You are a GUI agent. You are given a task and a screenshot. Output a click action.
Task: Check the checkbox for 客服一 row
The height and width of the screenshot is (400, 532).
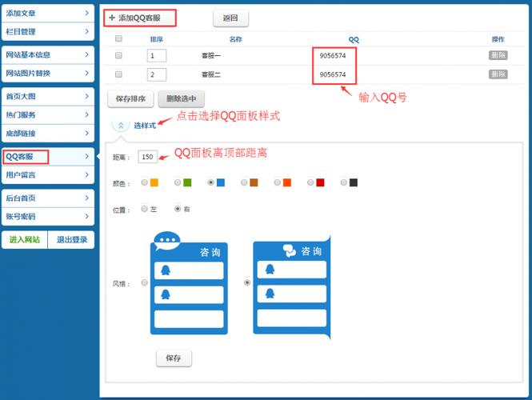click(118, 55)
